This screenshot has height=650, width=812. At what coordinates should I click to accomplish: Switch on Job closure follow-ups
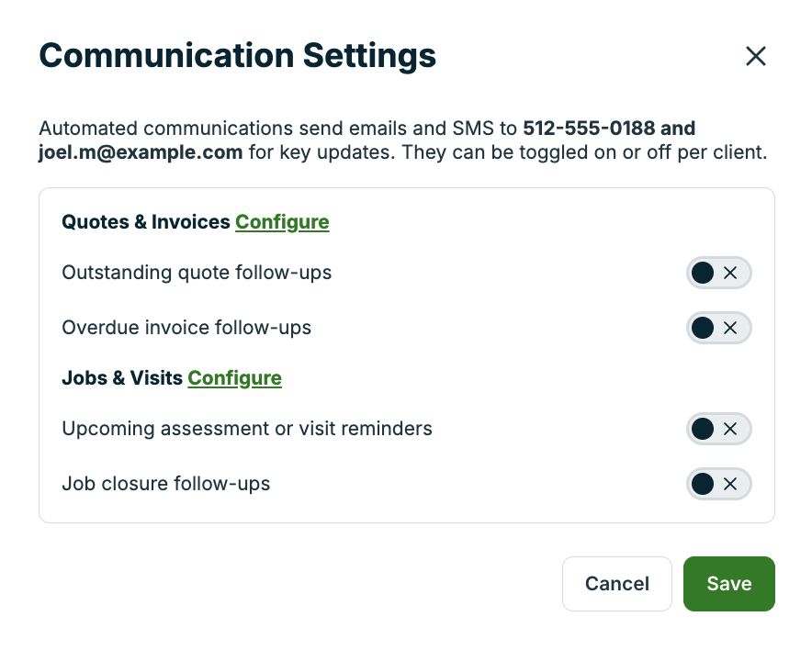(x=718, y=484)
